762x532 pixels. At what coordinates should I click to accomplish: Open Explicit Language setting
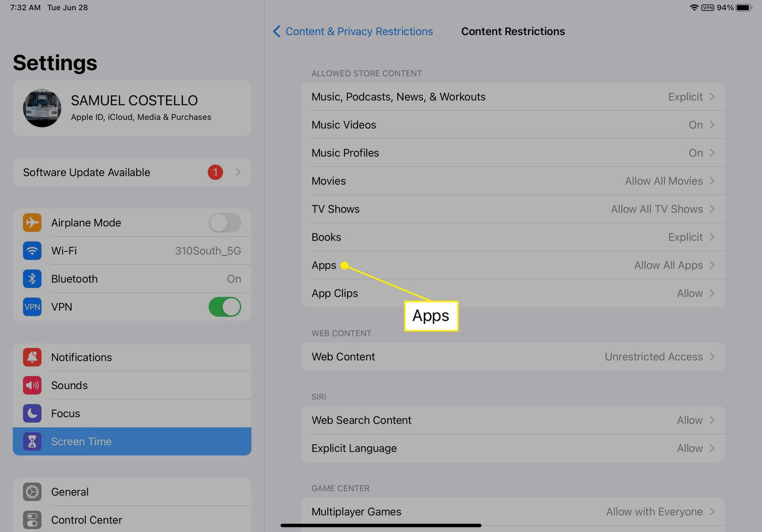[513, 448]
